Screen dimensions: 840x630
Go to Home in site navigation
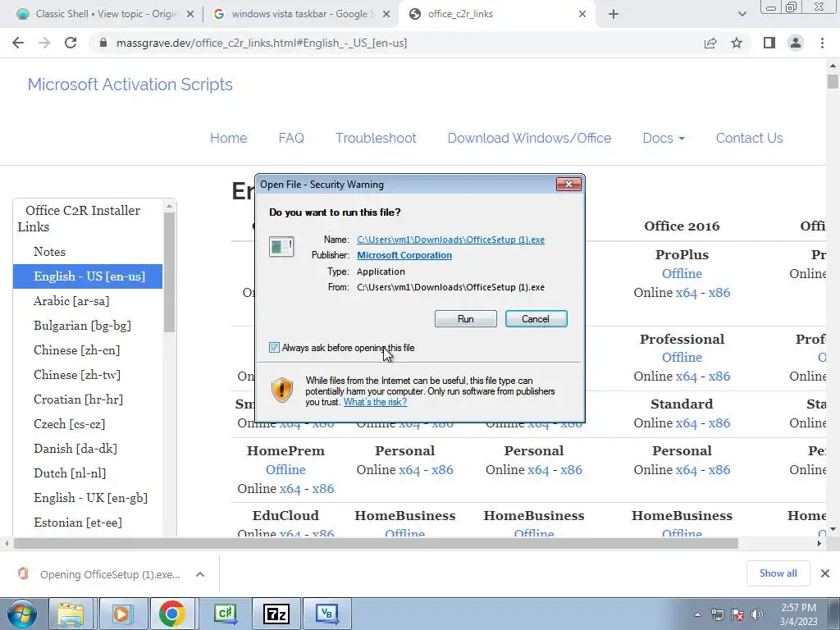(228, 138)
